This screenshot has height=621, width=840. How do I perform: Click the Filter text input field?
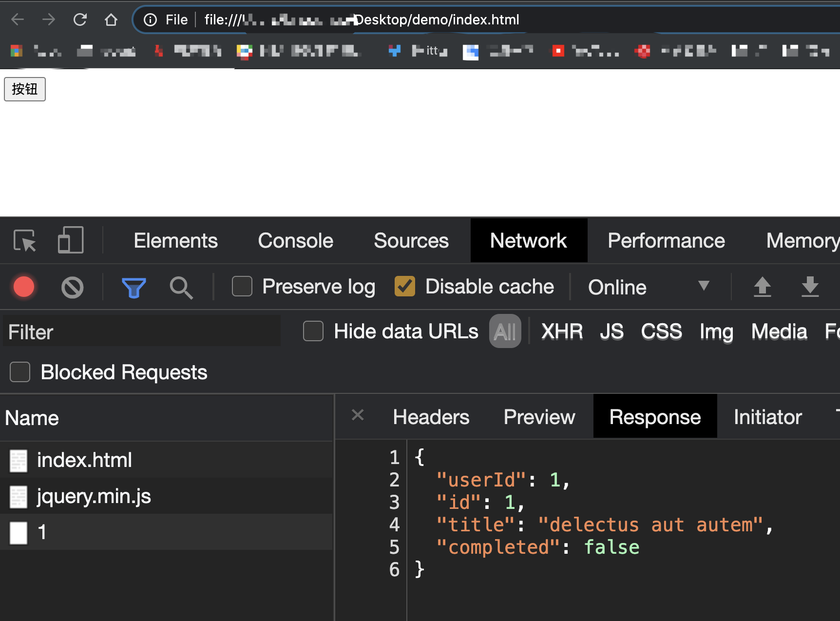pyautogui.click(x=141, y=331)
